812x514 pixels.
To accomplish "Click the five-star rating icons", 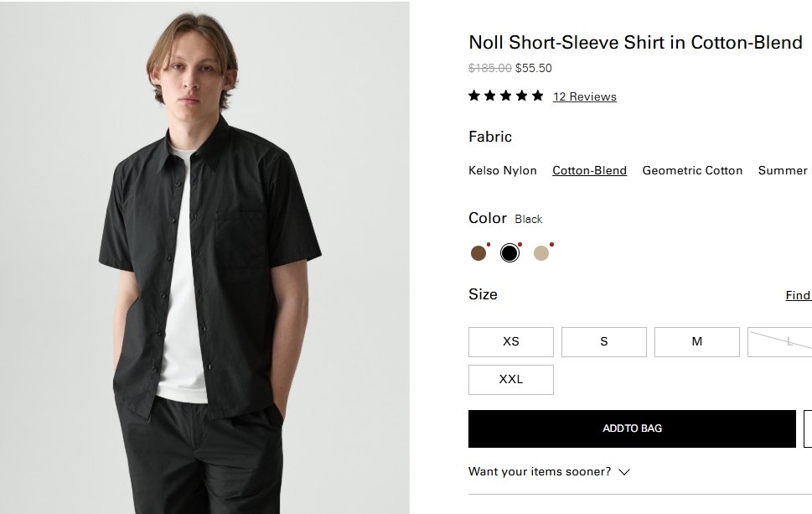I will [505, 96].
